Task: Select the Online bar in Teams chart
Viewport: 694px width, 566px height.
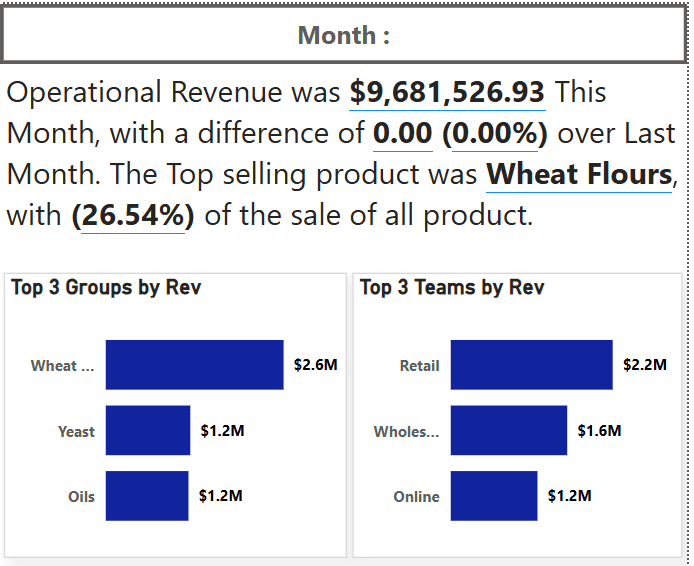Action: [493, 496]
